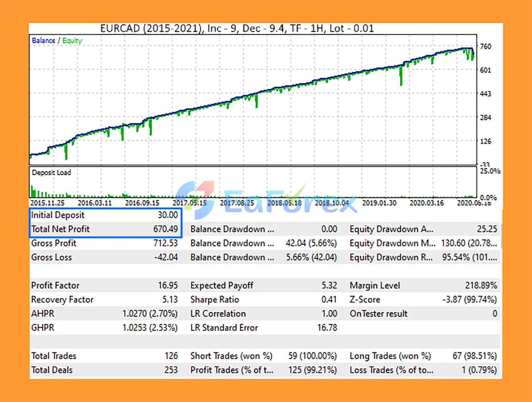Select the AHPR label
This screenshot has height=402, width=532.
point(43,314)
